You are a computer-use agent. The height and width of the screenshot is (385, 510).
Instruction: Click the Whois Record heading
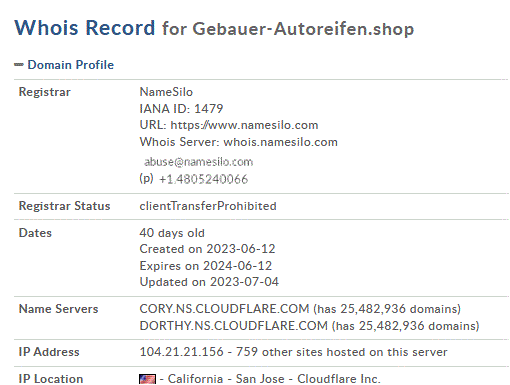(85, 28)
